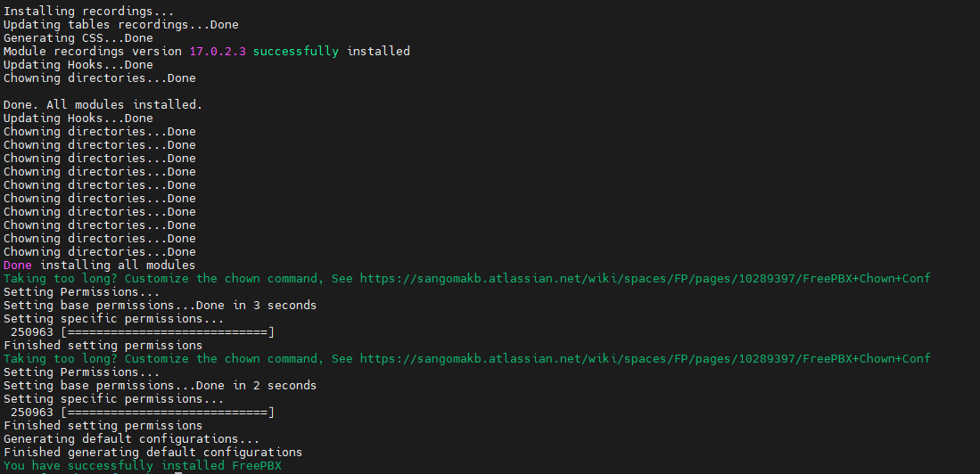Click the magenta version number 17.0.2.3
The width and height of the screenshot is (980, 474).
click(x=218, y=51)
